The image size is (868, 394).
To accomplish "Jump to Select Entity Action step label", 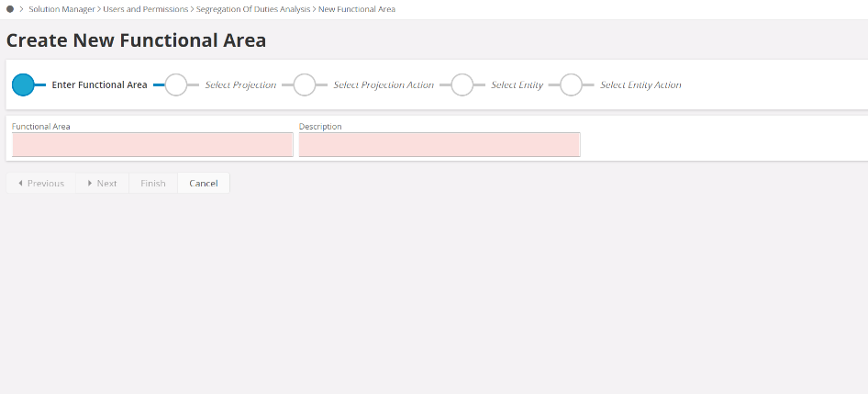I will tap(640, 84).
